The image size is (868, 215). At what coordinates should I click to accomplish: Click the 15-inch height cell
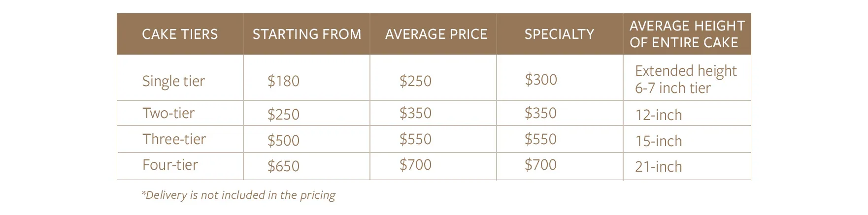[x=658, y=141]
